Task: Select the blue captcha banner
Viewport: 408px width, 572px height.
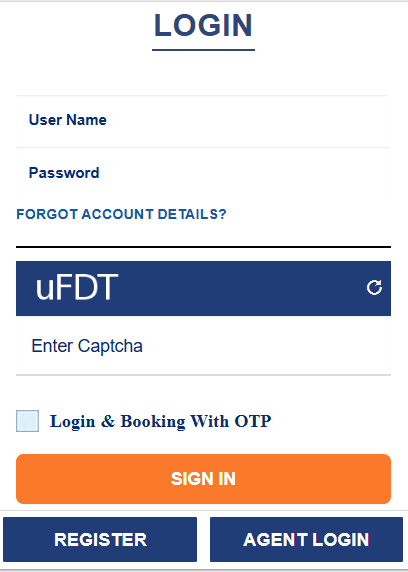Action: click(203, 288)
